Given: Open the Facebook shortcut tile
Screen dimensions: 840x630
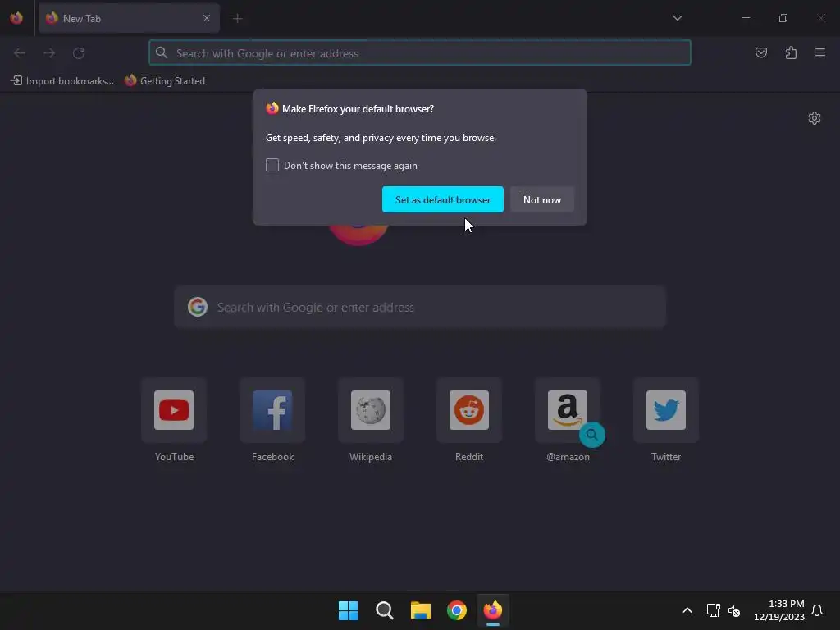Looking at the screenshot, I should coord(272,410).
